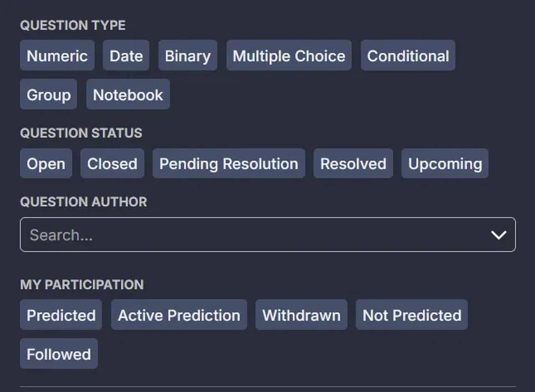Select the Active Prediction filter
Screen dimensions: 535x392
point(178,315)
